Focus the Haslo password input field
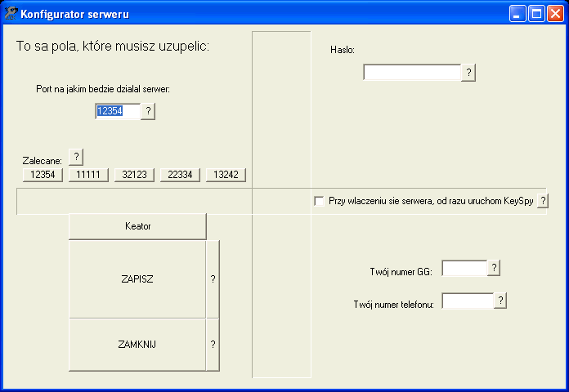 point(412,73)
